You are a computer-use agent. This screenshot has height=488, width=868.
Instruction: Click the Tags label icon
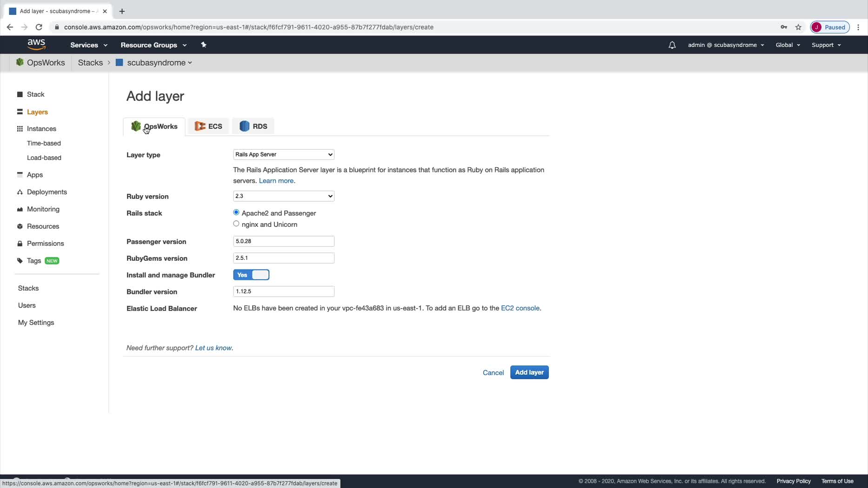tap(20, 261)
